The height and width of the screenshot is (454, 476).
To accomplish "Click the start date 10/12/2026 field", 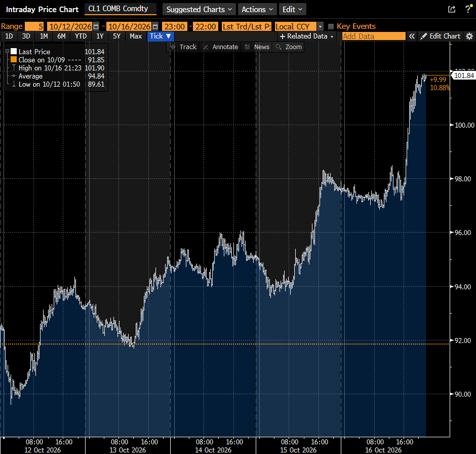I will [x=70, y=26].
